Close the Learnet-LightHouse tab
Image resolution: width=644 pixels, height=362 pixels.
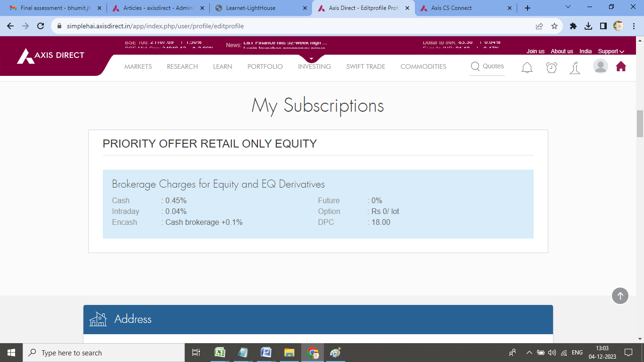click(305, 8)
